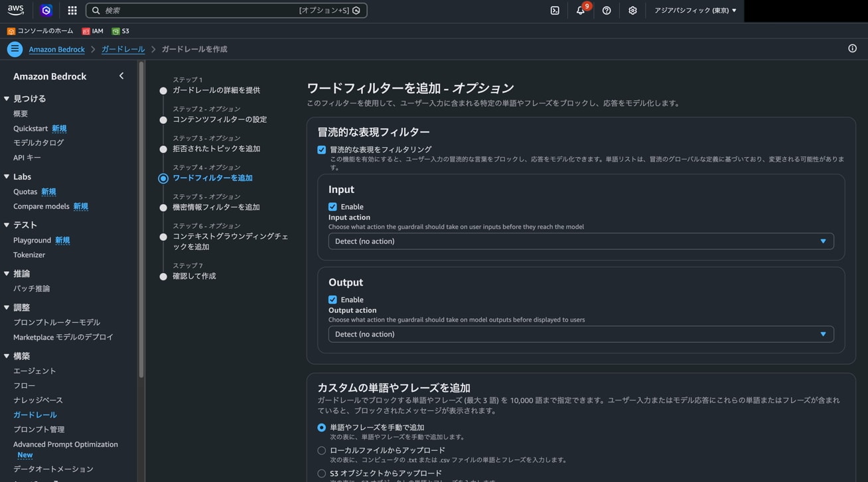Open Playground in sidebar

tap(32, 240)
